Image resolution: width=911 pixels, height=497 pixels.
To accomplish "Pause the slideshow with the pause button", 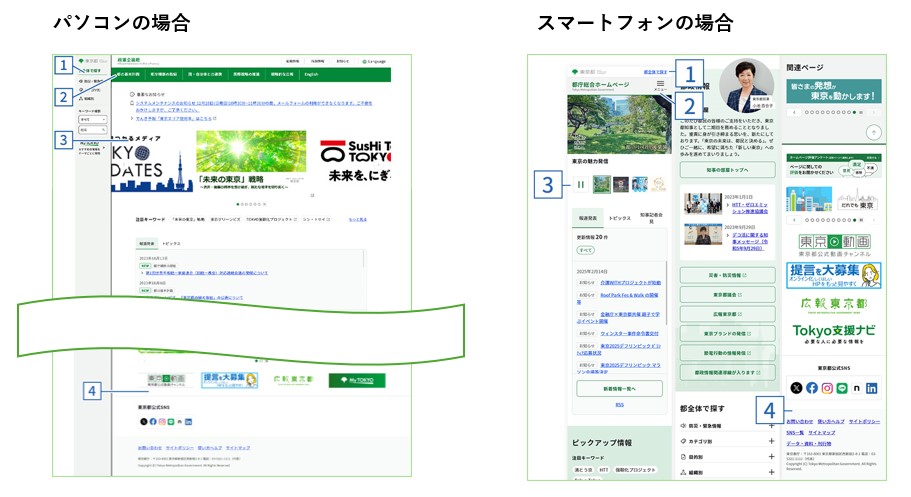I will 580,185.
